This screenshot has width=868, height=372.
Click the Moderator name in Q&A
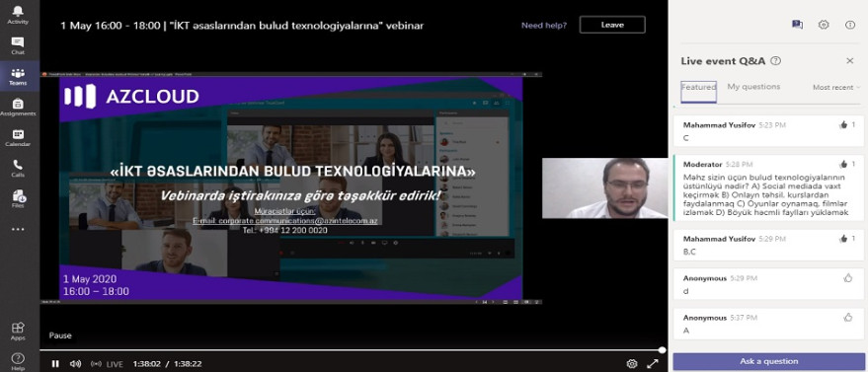pos(702,164)
